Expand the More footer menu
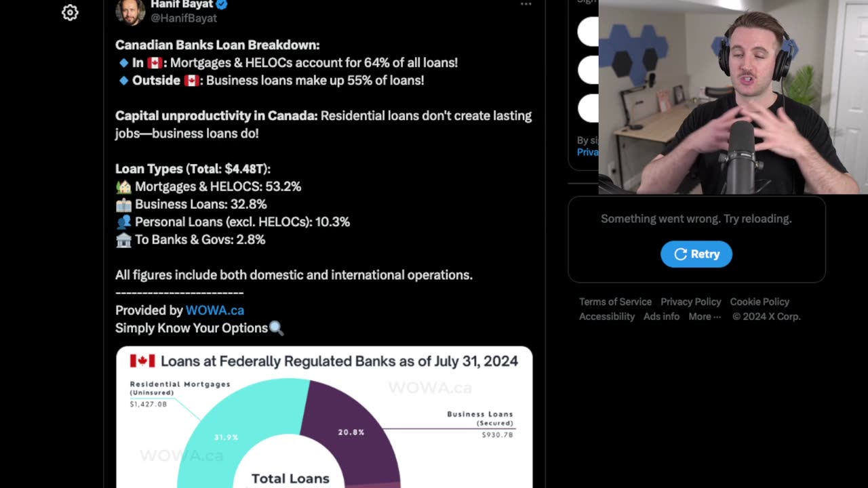 (705, 317)
